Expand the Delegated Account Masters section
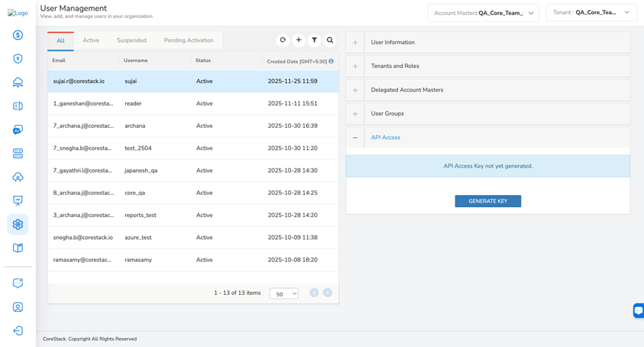Screen dimensions: 644x347 coord(488,90)
